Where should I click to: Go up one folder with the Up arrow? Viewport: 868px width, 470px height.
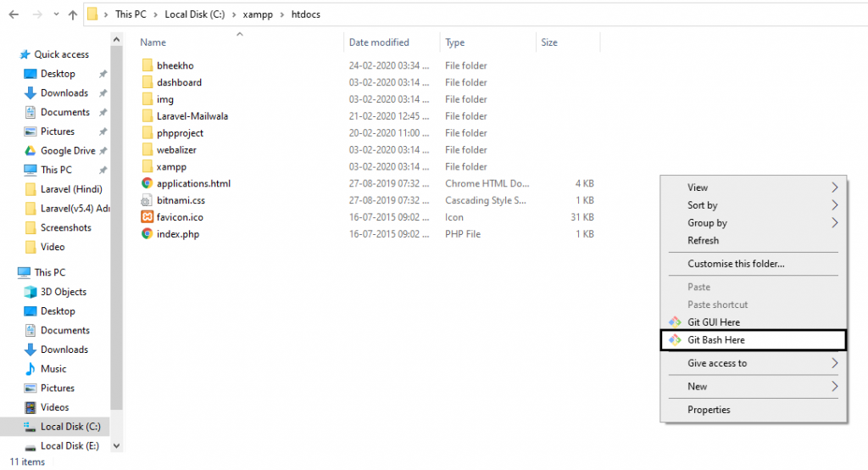(x=72, y=14)
